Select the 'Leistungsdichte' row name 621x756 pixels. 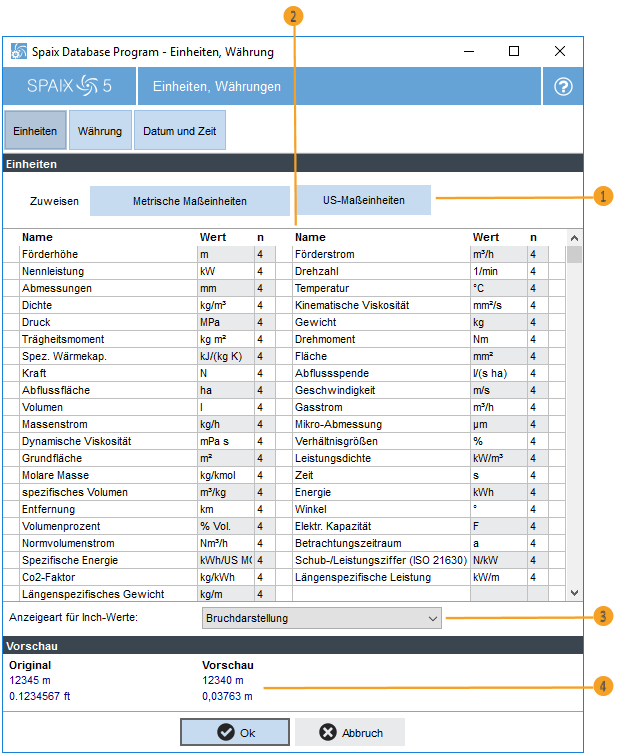coord(333,458)
